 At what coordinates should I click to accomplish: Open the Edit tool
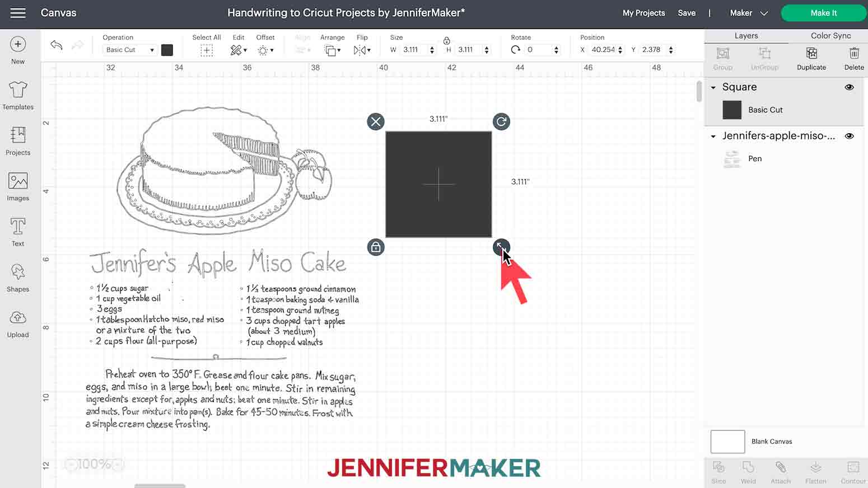coord(239,50)
